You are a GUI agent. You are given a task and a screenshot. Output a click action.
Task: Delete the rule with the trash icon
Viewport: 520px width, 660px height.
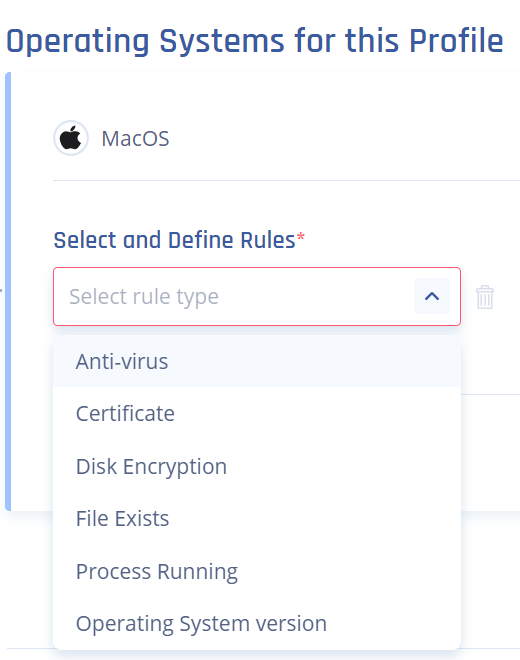[485, 297]
